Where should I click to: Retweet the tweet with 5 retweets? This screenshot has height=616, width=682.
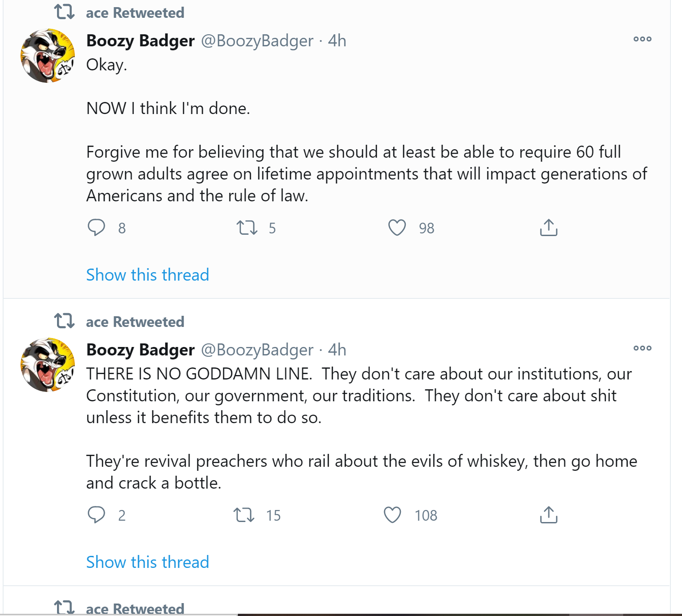click(247, 228)
